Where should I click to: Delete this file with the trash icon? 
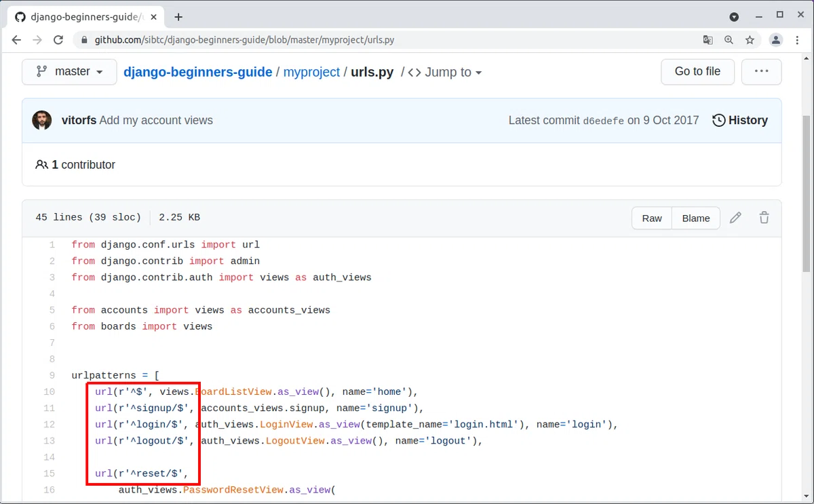[764, 218]
